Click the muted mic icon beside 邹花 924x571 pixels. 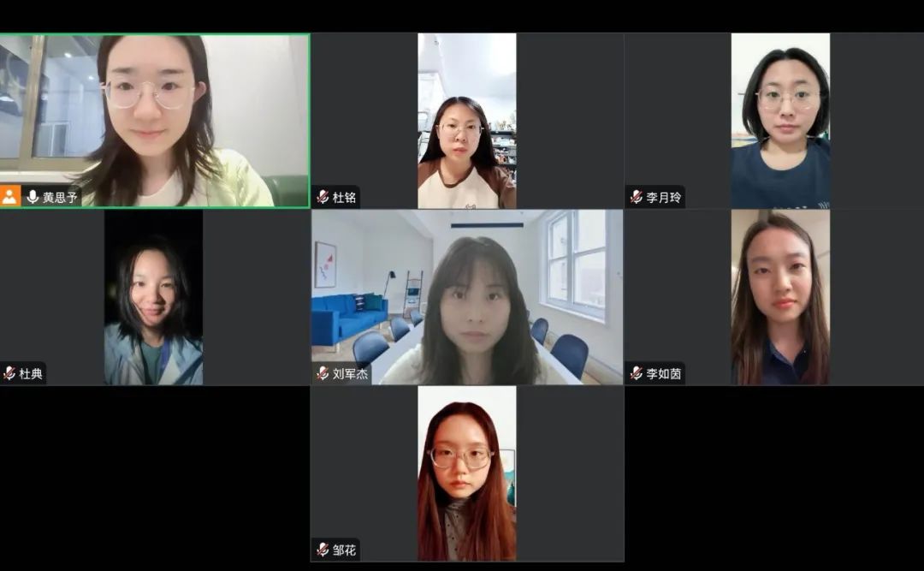click(323, 550)
